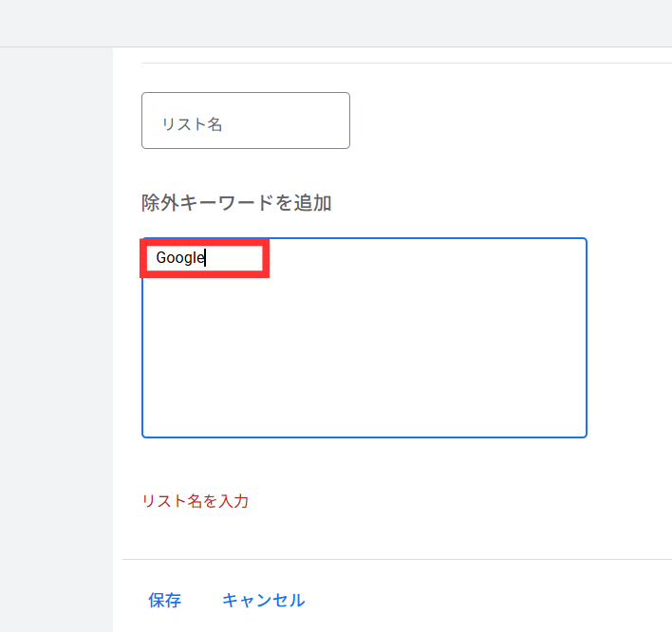Save the list with 保存 button
The width and height of the screenshot is (672, 632).
point(165,600)
